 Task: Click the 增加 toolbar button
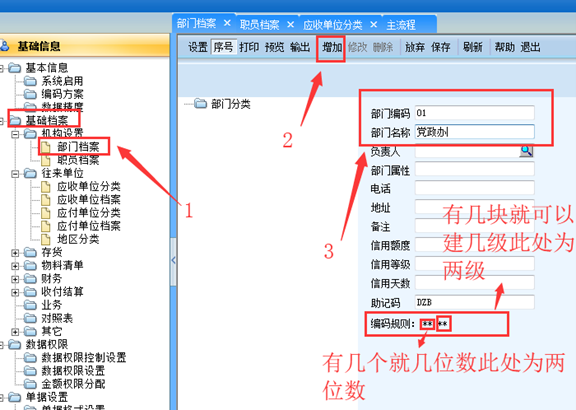pos(332,47)
